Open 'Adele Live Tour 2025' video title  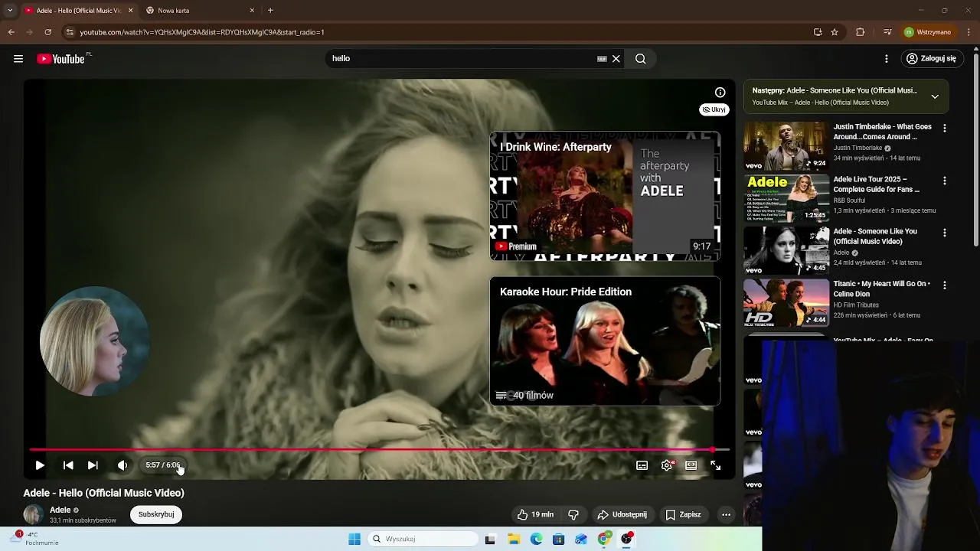coord(877,184)
